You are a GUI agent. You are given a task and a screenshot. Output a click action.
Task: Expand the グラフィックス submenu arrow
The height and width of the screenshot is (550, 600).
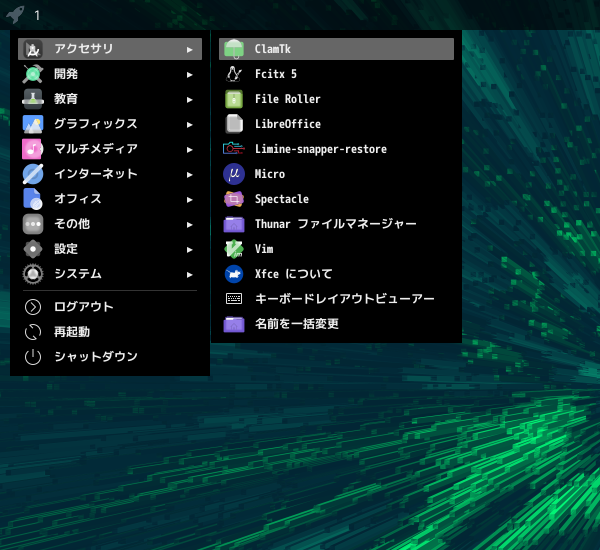tap(189, 124)
